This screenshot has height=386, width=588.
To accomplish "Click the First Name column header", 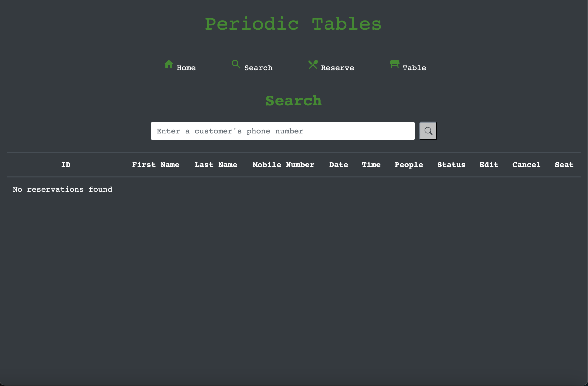I will (x=156, y=165).
